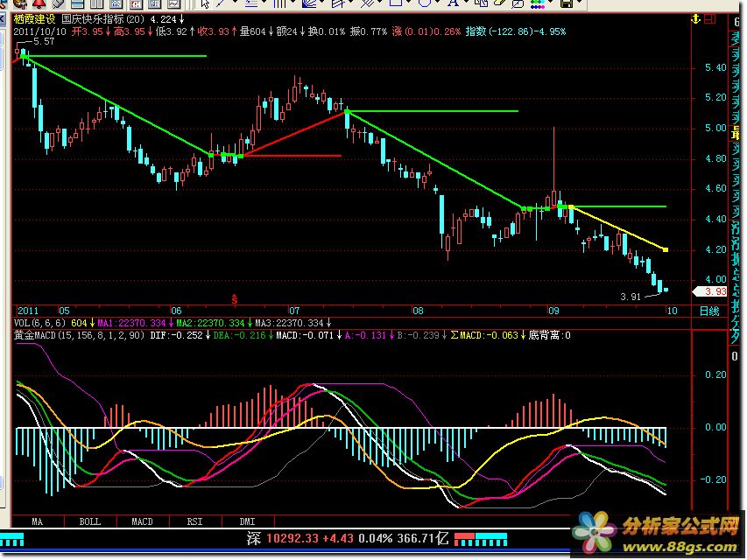Click the closing price 收3.93
This screenshot has height=560, width=747.
click(x=214, y=31)
